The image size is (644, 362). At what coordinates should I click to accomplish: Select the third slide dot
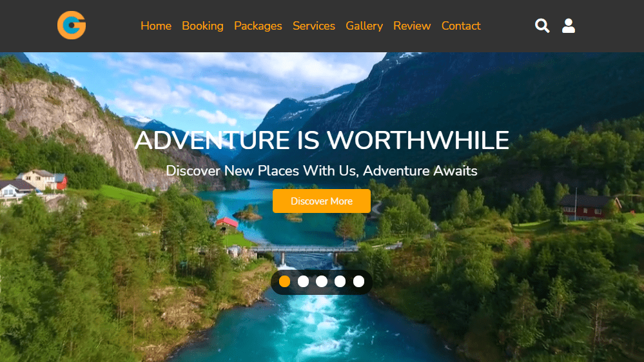click(322, 281)
